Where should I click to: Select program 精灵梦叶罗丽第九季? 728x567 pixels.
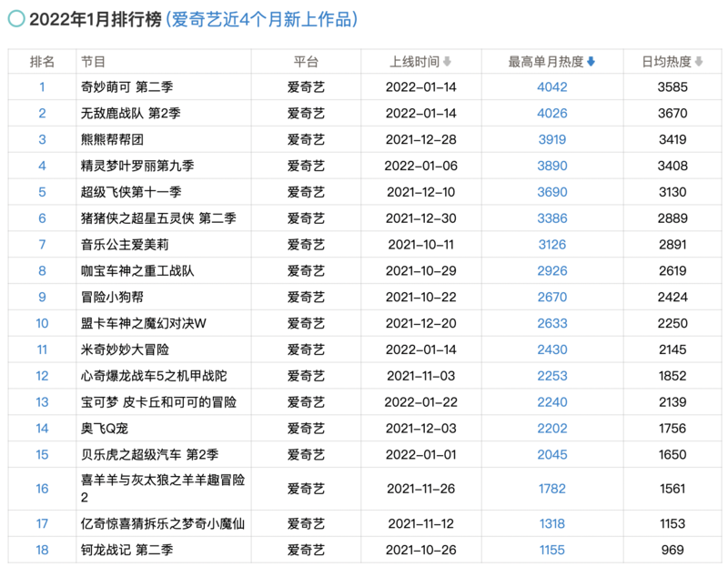137,166
